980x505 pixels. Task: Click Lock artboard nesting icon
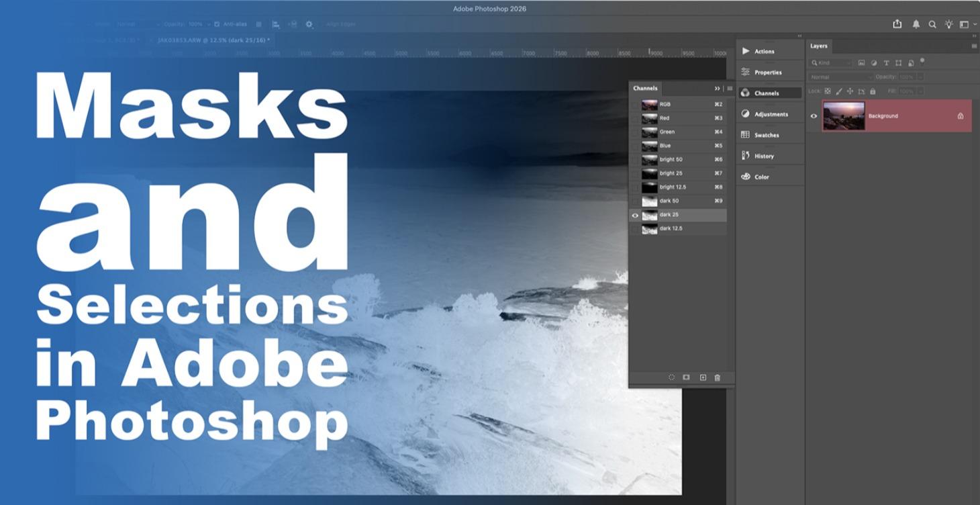click(861, 91)
